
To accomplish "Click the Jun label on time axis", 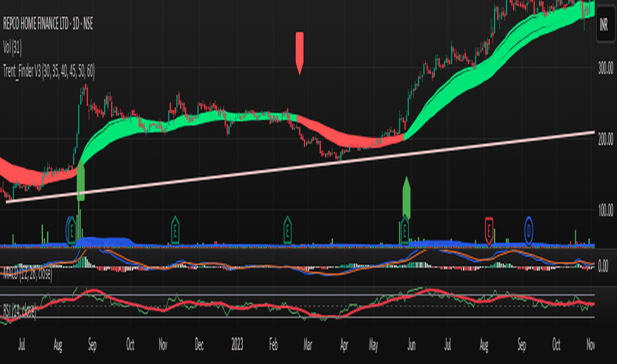I will tap(411, 345).
